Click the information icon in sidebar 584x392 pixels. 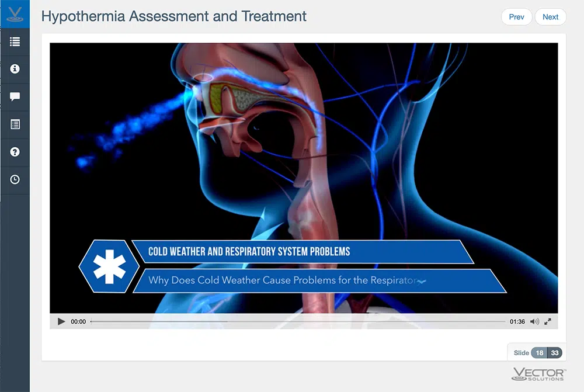(x=15, y=69)
